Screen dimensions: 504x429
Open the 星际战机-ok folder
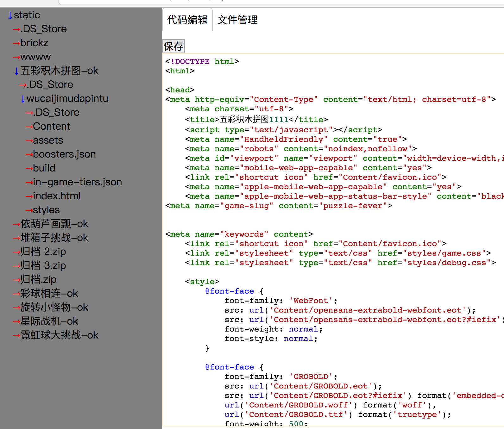(x=49, y=321)
